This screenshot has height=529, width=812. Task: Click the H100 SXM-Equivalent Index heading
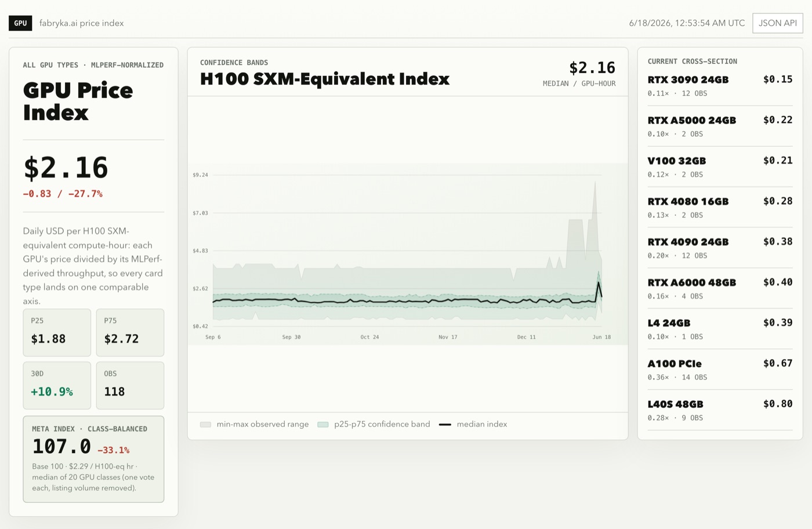(x=325, y=79)
